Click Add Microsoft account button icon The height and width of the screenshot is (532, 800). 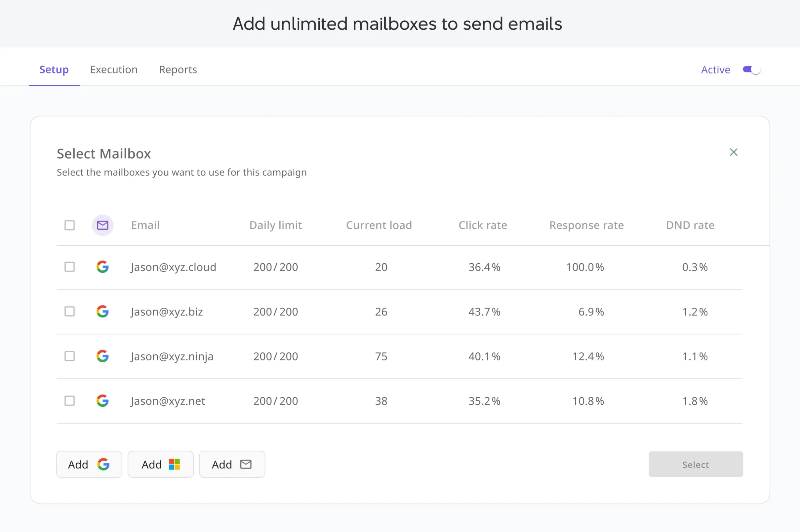[175, 464]
